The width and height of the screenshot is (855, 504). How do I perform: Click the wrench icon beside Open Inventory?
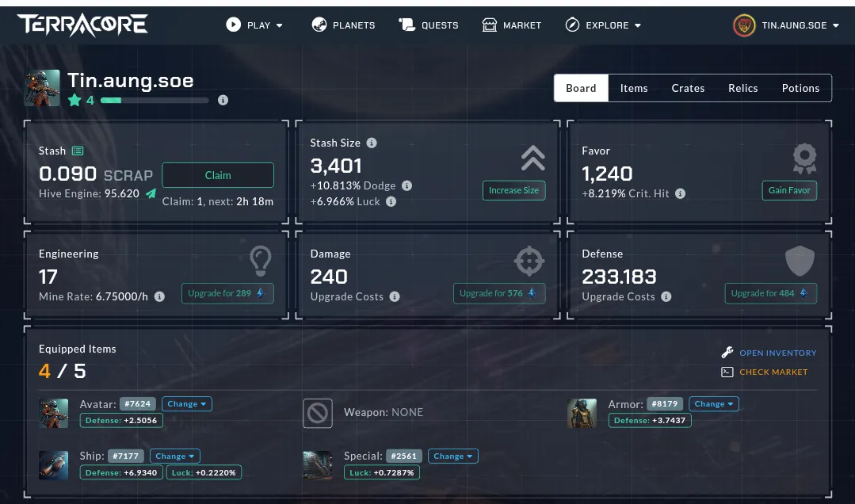pos(727,353)
